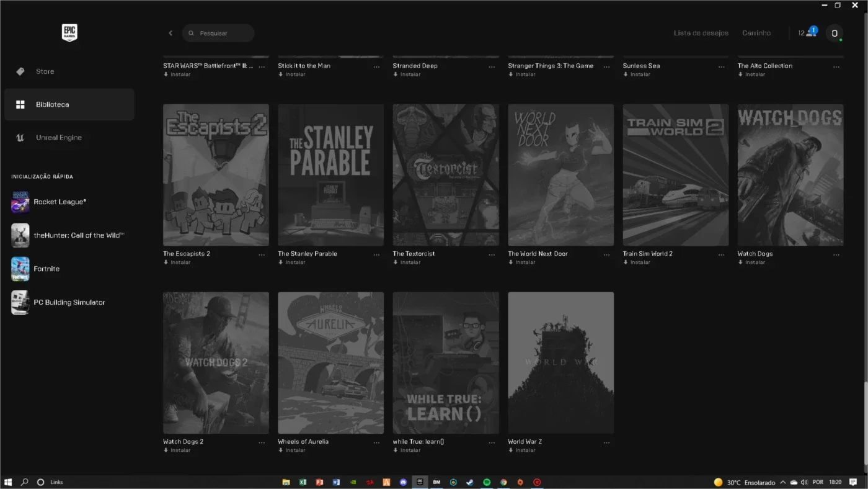Viewport: 868px width, 489px height.
Task: Open options menu for Watch Dogs 2
Action: click(x=262, y=442)
